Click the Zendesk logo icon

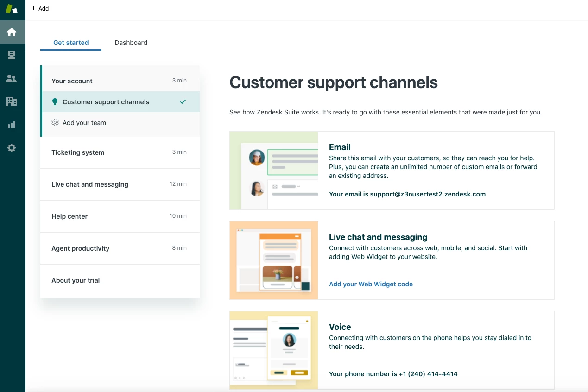[12, 9]
